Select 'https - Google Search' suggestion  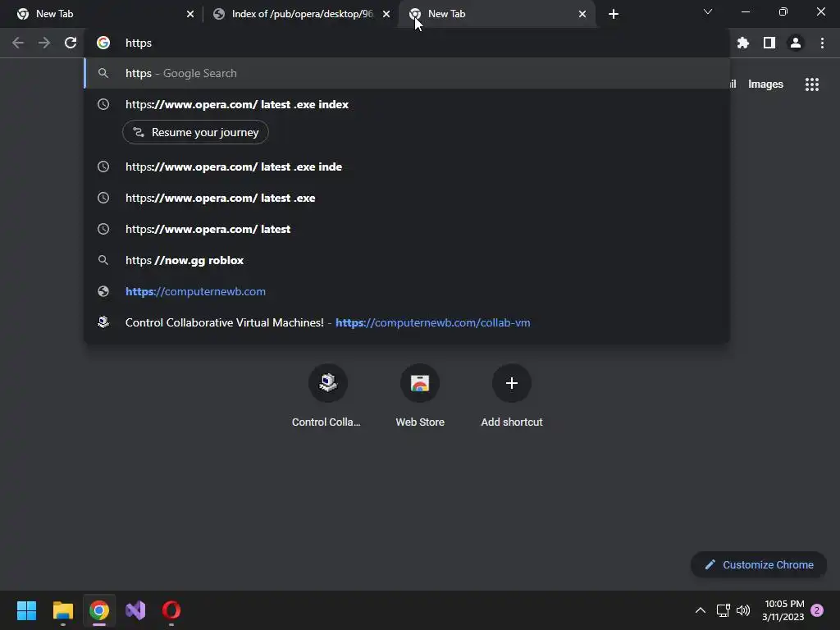coord(407,73)
